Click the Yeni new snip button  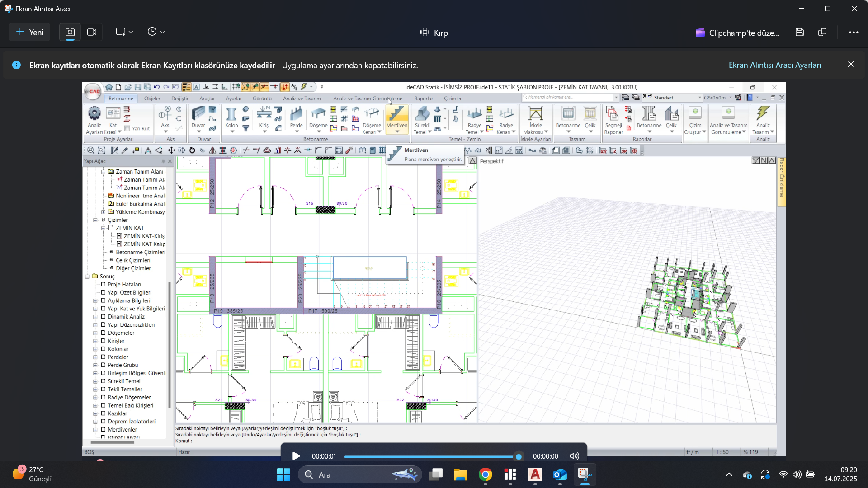(30, 32)
